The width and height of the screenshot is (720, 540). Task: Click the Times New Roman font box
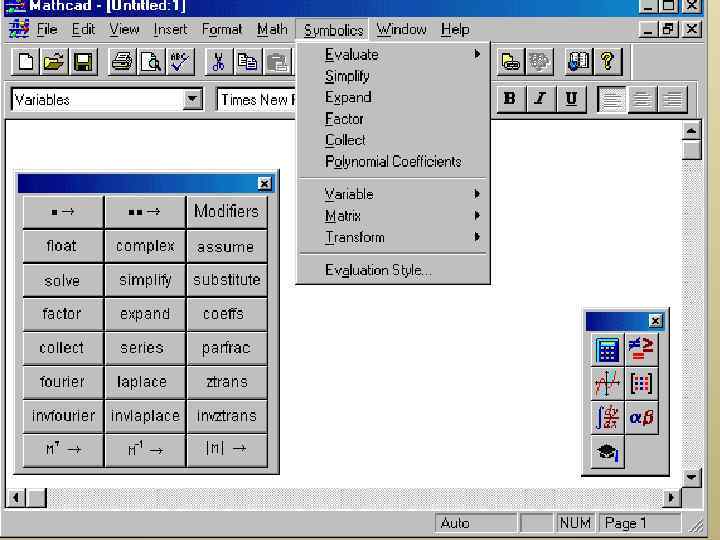(x=257, y=100)
